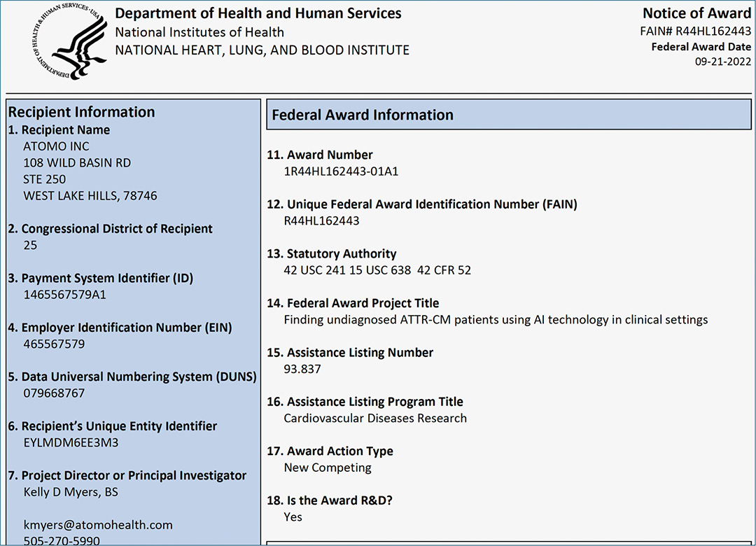Click the Department of Health and Human Services heading

click(x=258, y=13)
